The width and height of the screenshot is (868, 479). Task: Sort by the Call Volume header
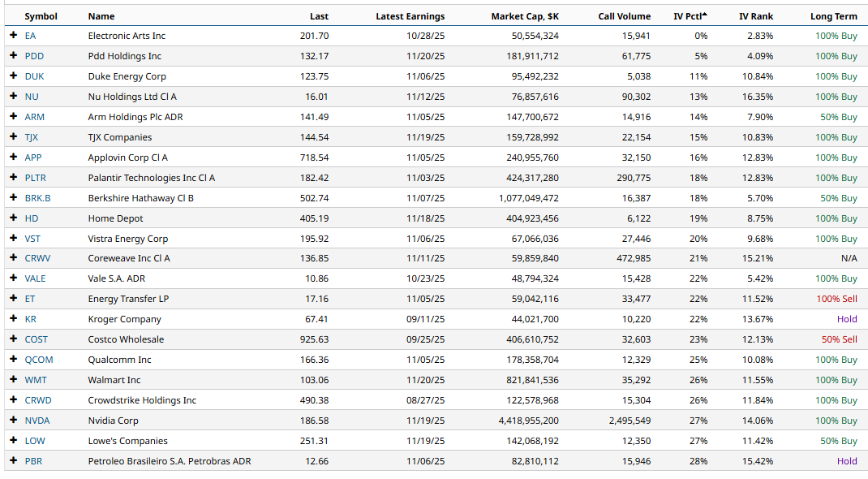click(x=624, y=16)
